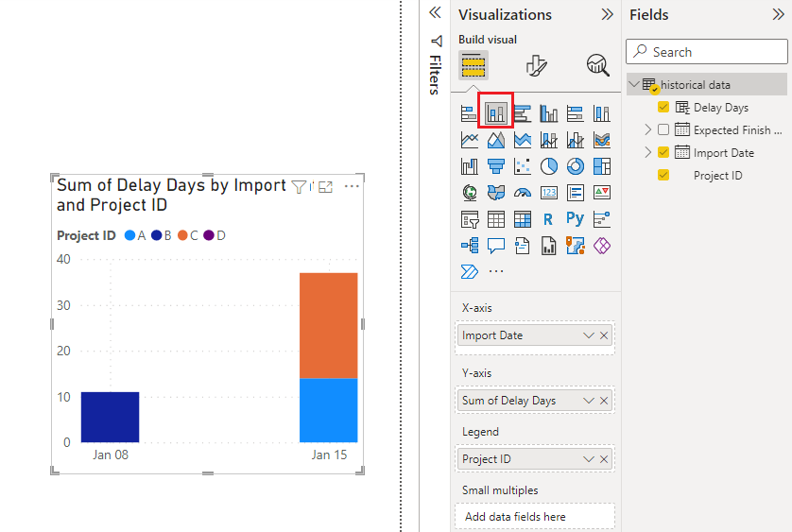Select the stacked bar chart visual
Image resolution: width=792 pixels, height=532 pixels.
coord(469,113)
